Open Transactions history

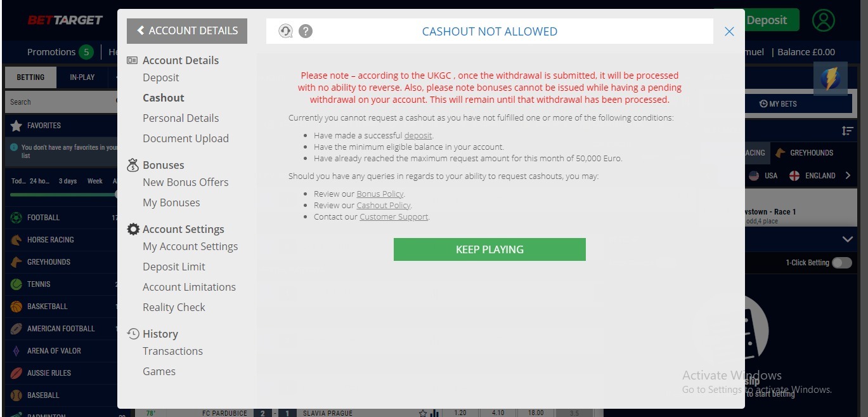pyautogui.click(x=172, y=351)
